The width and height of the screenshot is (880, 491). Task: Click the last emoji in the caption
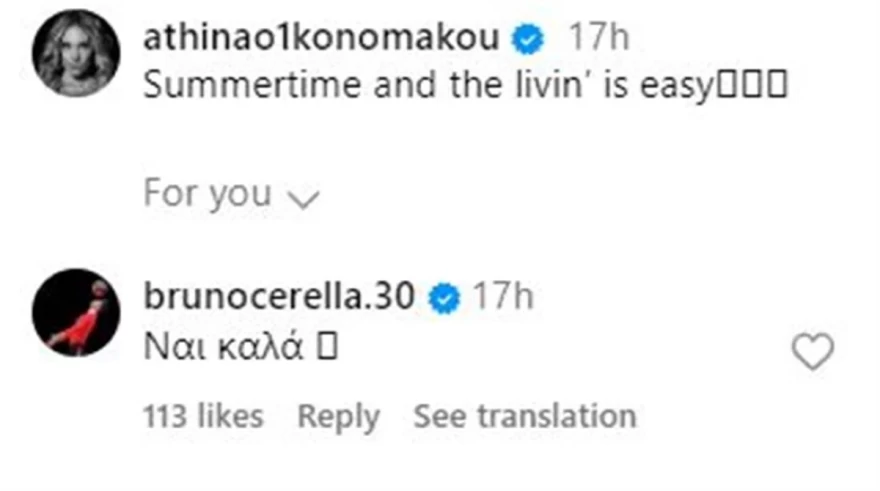point(776,86)
